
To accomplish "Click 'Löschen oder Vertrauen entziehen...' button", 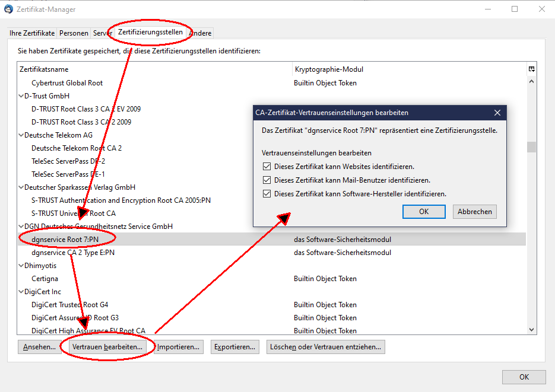I will pos(326,347).
